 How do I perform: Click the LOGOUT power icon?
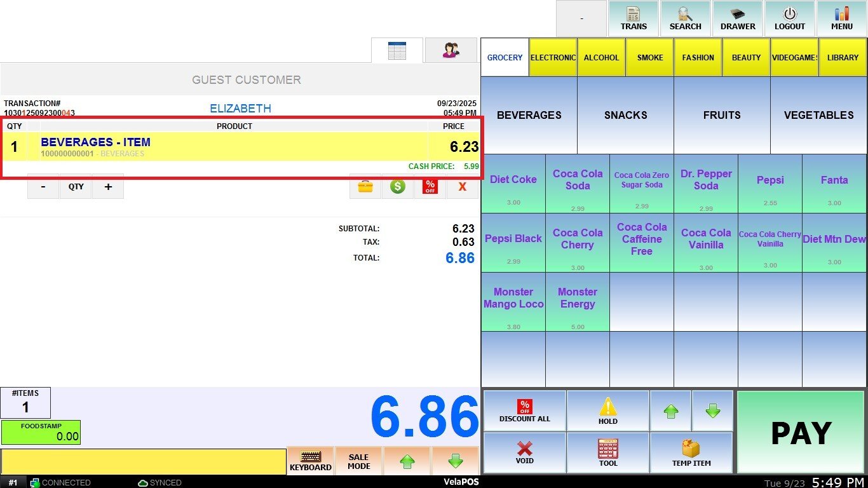click(x=789, y=18)
